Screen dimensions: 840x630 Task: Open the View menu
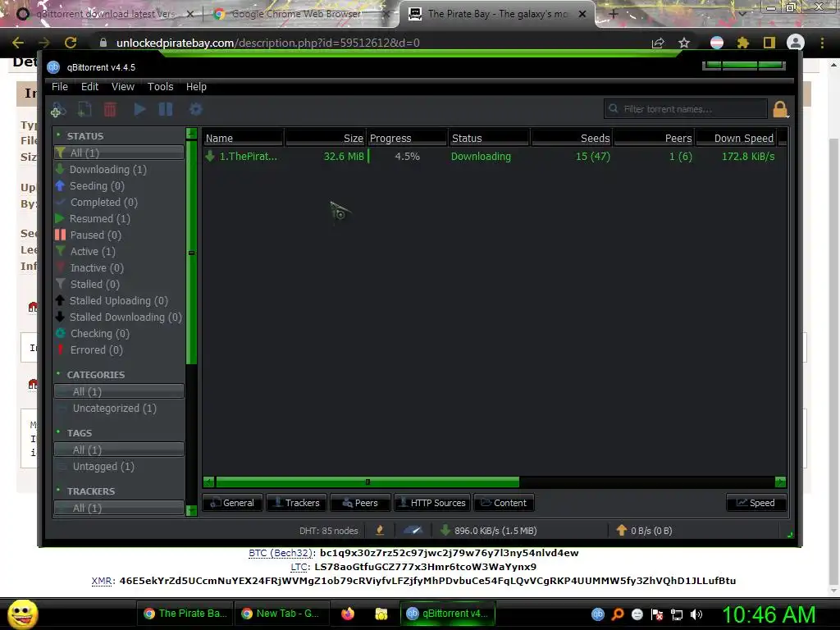point(123,87)
